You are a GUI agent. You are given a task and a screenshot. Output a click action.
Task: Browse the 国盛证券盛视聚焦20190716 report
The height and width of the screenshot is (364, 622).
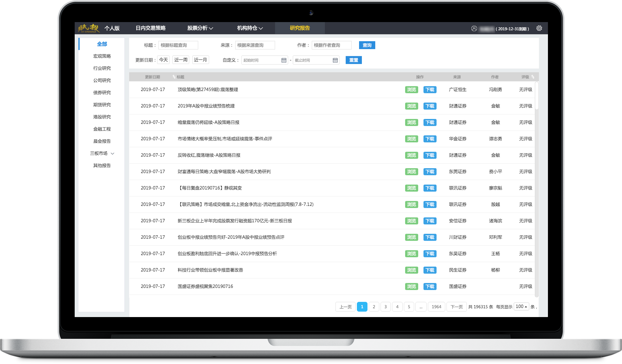point(411,287)
